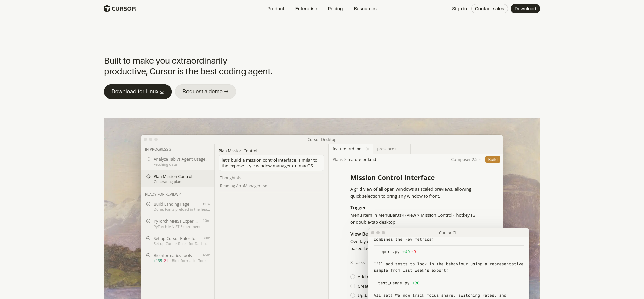Click the Mission Control Interface heading
Viewport: 644px width, 299px height.
pos(392,178)
